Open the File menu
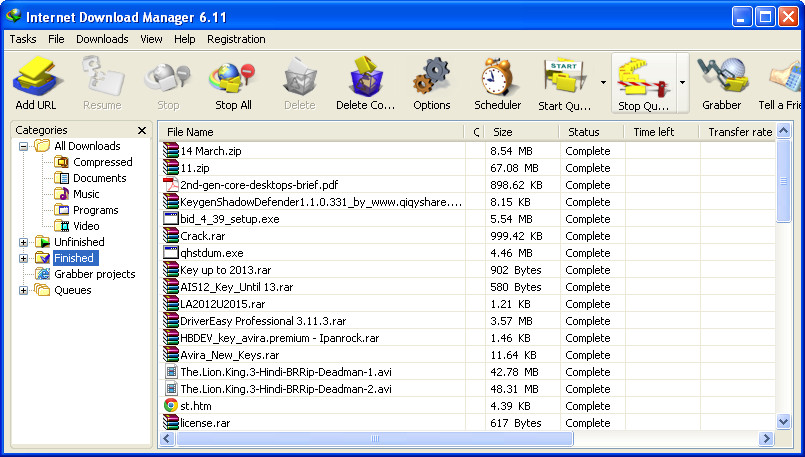 56,39
